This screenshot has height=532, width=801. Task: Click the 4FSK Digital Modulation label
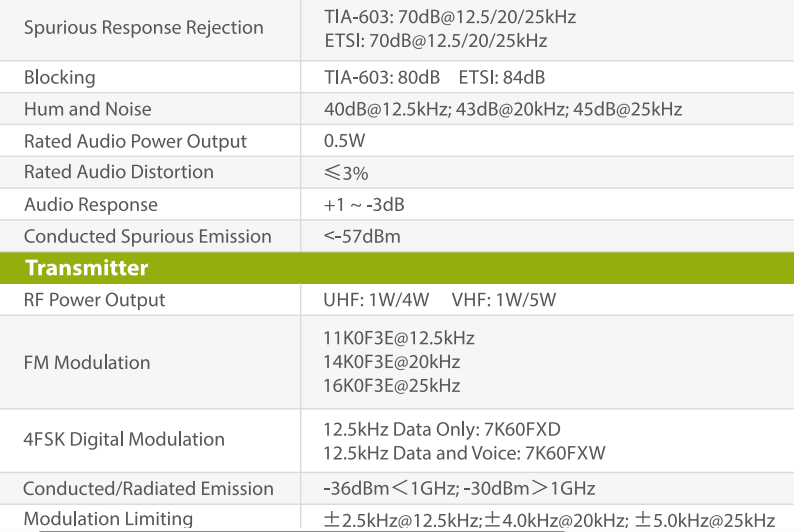(x=124, y=440)
